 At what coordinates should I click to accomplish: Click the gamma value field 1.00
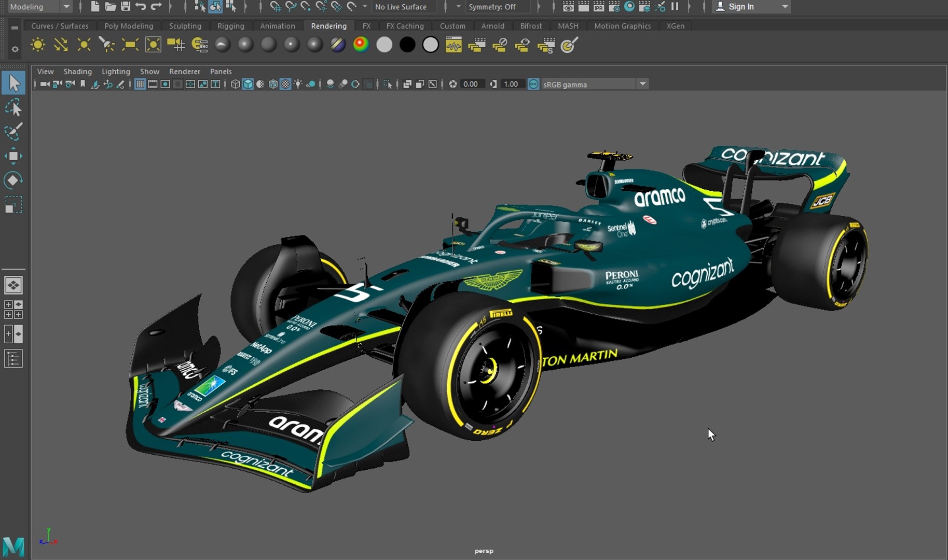(512, 84)
